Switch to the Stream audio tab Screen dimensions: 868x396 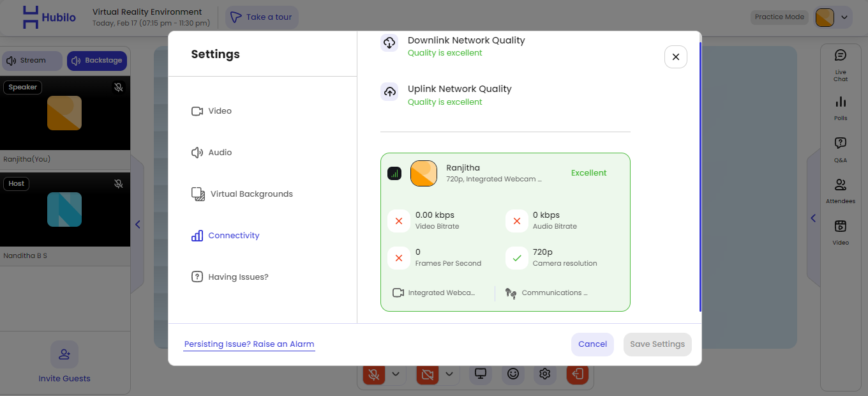point(33,61)
